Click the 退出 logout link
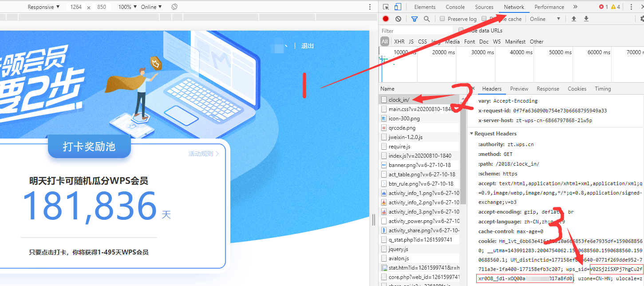The width and height of the screenshot is (644, 286). click(x=308, y=46)
